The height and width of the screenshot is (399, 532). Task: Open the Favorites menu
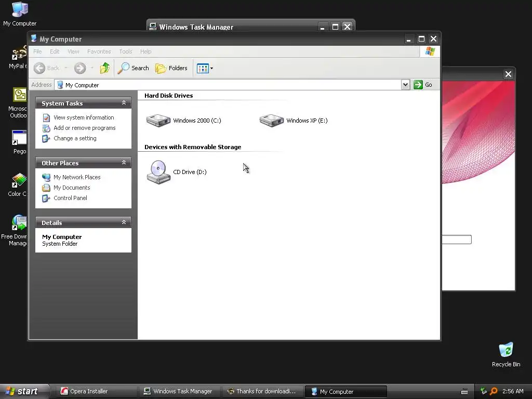click(99, 51)
